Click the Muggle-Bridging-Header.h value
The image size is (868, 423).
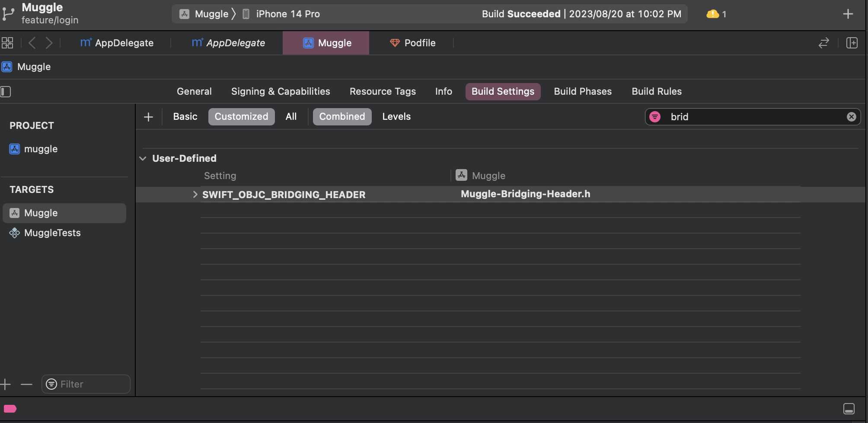pos(525,194)
